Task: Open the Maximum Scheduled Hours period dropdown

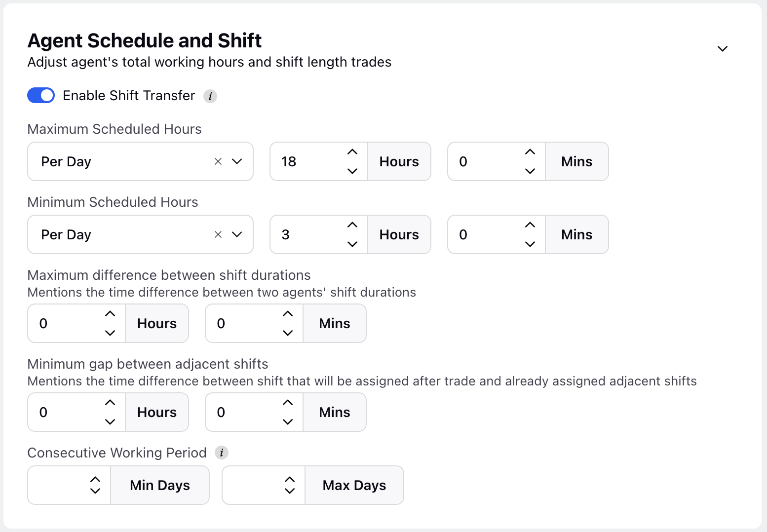Action: [237, 161]
